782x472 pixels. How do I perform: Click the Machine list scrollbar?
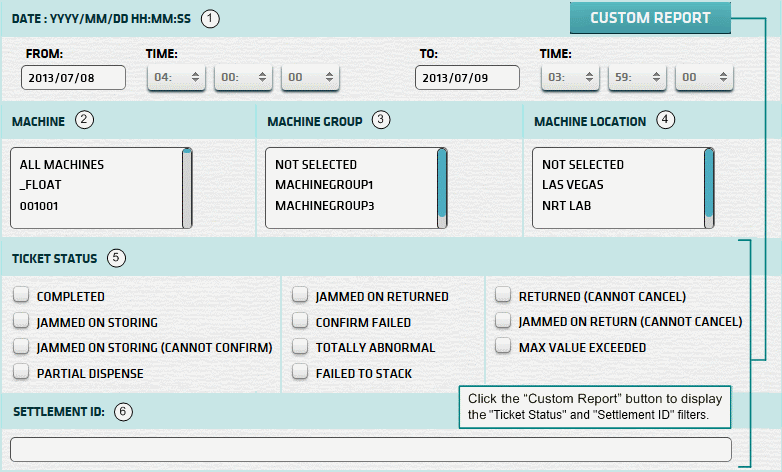186,188
